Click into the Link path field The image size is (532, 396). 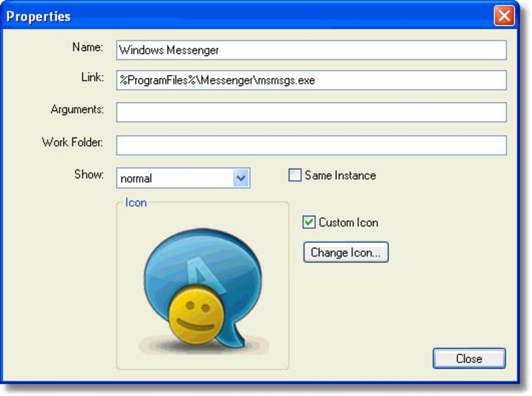(x=311, y=80)
